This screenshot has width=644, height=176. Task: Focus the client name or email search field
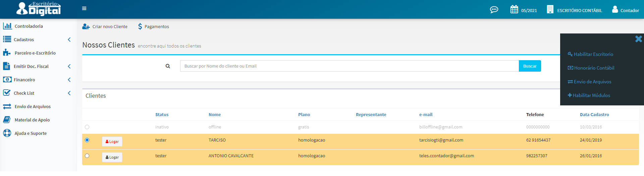coord(349,66)
